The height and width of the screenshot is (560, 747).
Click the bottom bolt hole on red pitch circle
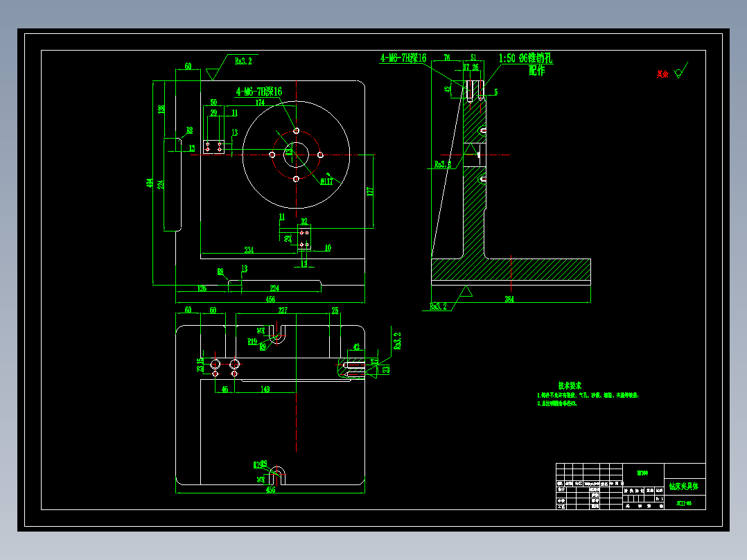tap(297, 180)
